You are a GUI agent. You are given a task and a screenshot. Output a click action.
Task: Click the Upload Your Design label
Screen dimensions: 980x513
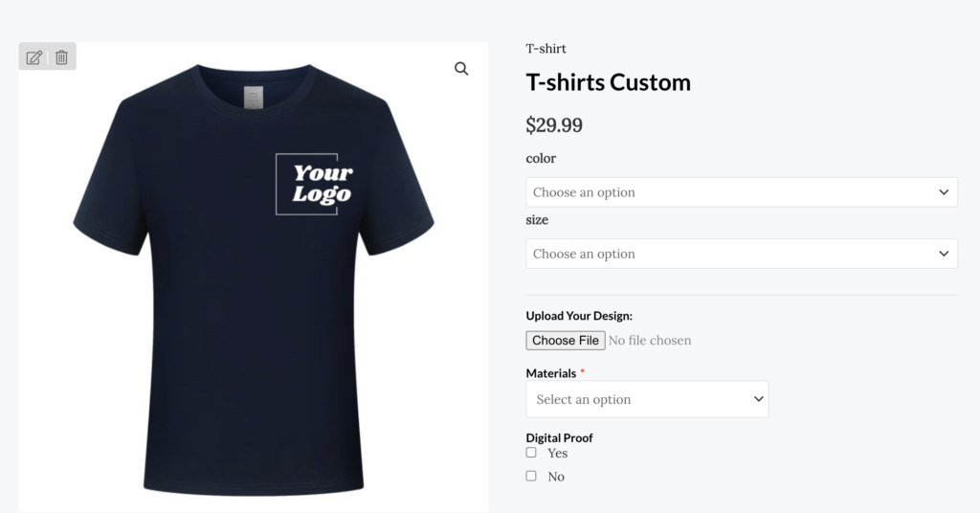pyautogui.click(x=579, y=316)
